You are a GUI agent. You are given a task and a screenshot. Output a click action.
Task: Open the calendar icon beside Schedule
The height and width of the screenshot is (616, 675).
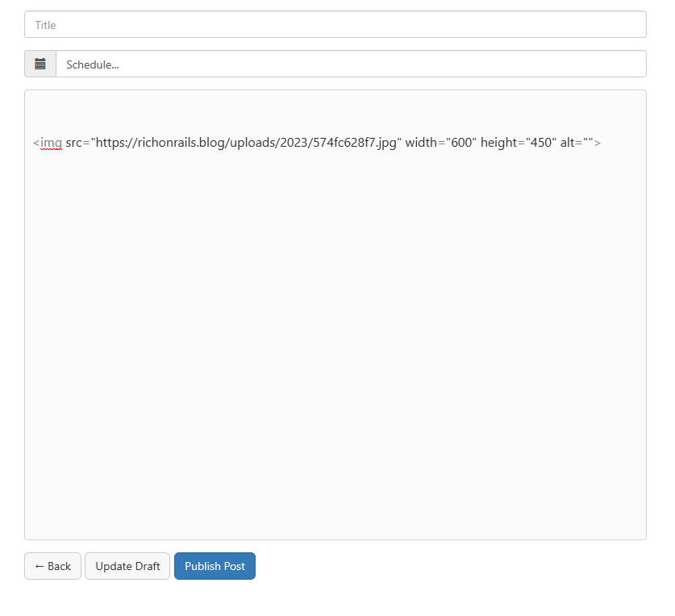[40, 65]
